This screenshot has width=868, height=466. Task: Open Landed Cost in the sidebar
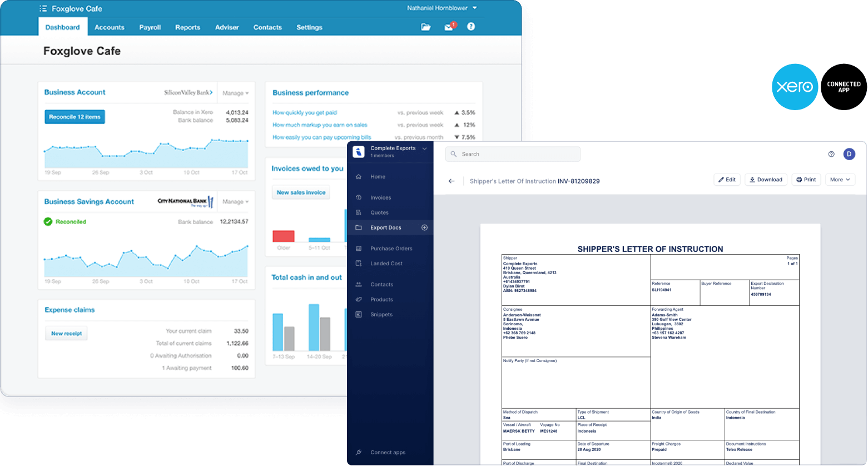pos(386,263)
